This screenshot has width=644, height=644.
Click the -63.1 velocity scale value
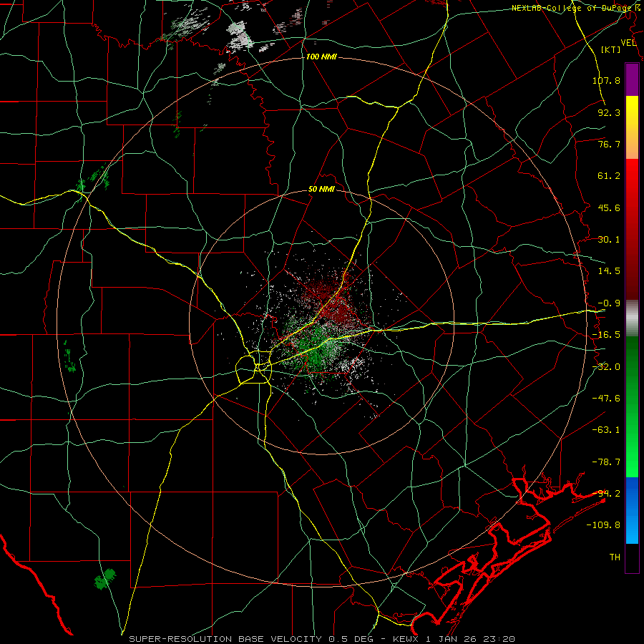click(x=606, y=430)
